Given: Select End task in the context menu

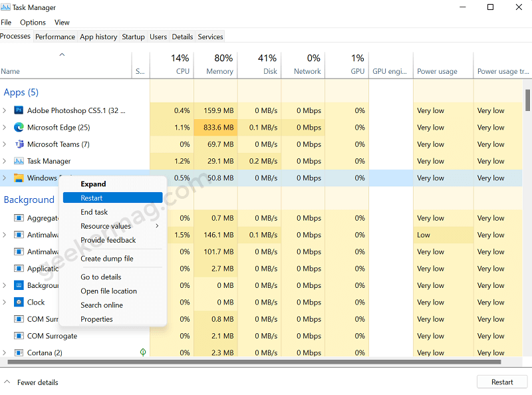Looking at the screenshot, I should 112,212.
